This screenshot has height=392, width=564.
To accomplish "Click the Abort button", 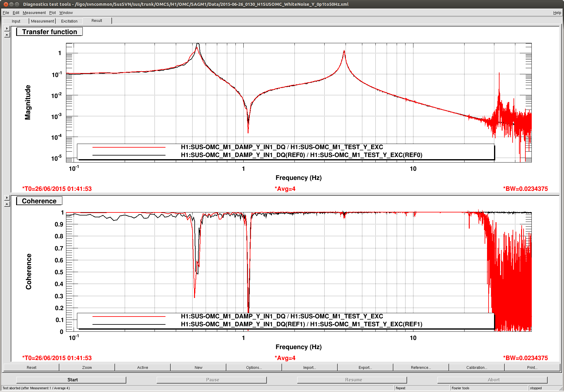I will tap(492, 380).
